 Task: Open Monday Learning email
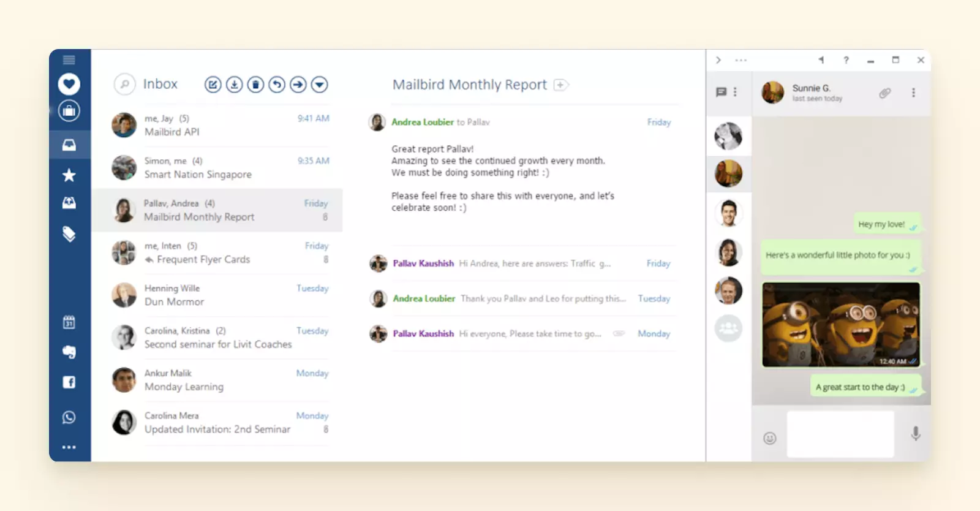(x=217, y=380)
